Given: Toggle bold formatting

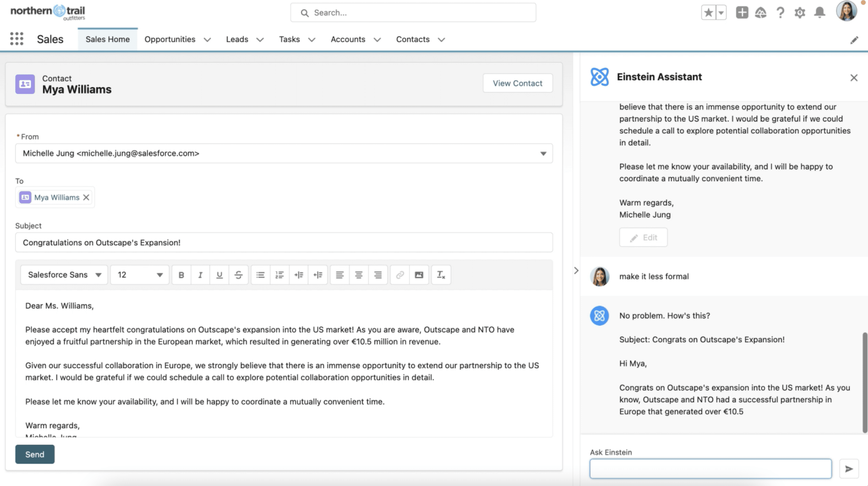Looking at the screenshot, I should click(x=181, y=275).
